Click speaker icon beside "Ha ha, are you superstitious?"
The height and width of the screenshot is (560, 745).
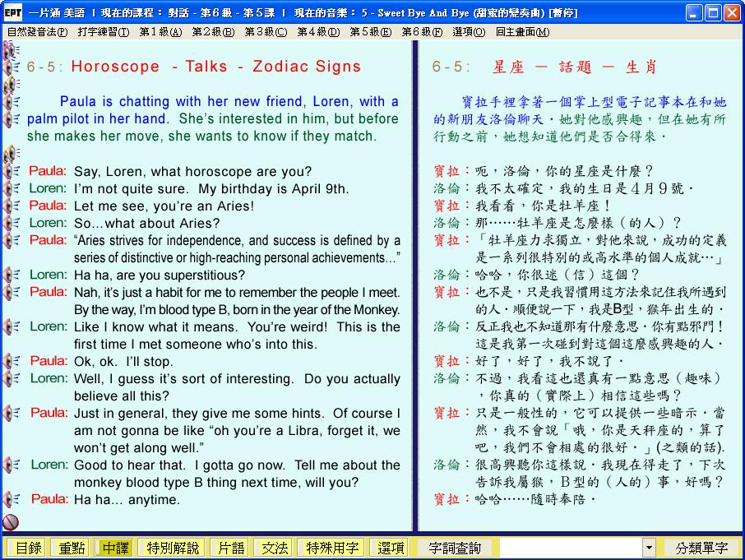12,275
